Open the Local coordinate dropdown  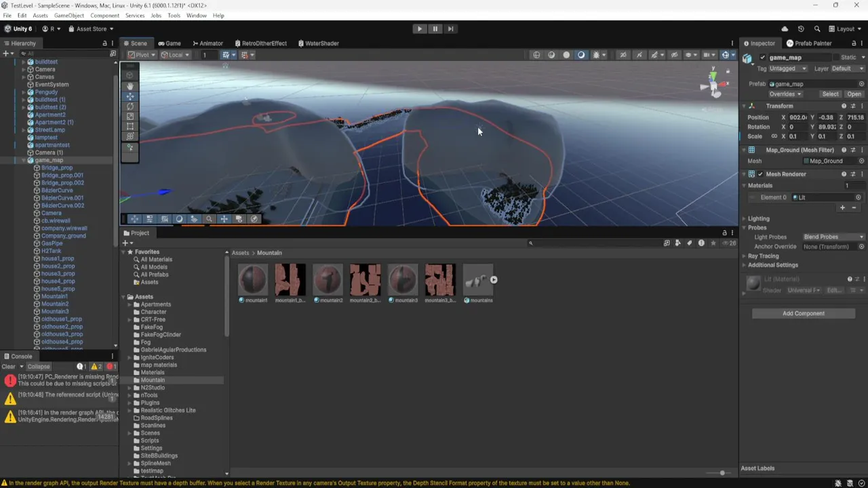(x=175, y=55)
